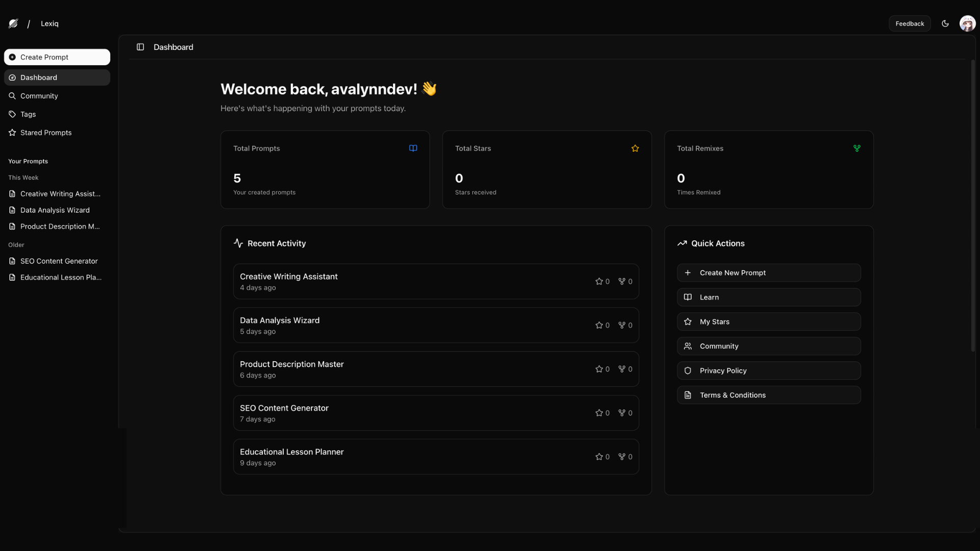Open the Feedback button
Viewport: 980px width, 551px height.
(910, 23)
